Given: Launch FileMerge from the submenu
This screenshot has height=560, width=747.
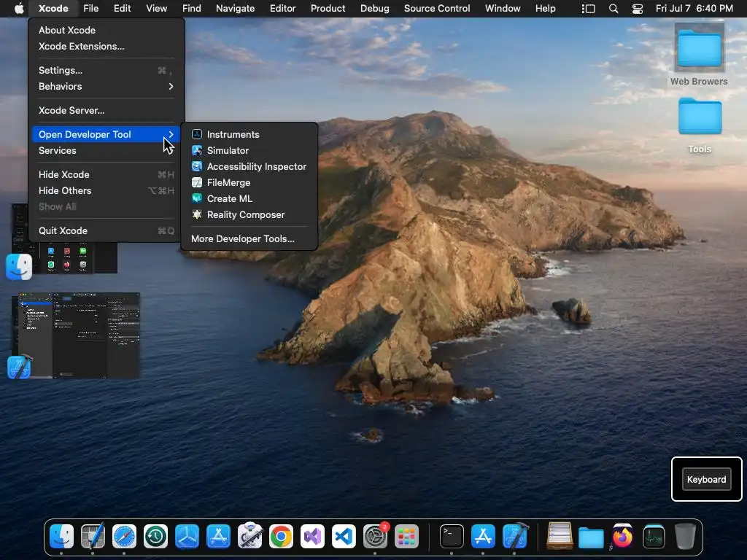Looking at the screenshot, I should pos(228,182).
